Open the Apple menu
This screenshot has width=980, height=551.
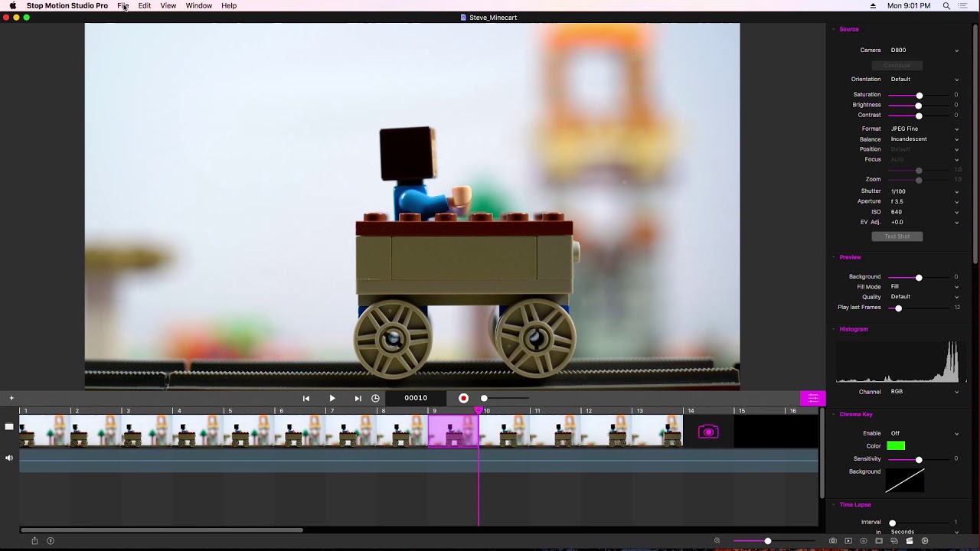coord(12,5)
